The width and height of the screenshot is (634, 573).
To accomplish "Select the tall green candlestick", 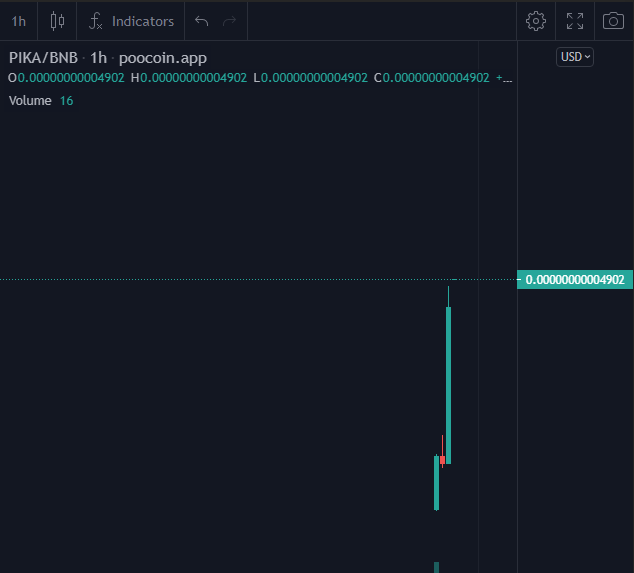I will [x=448, y=384].
